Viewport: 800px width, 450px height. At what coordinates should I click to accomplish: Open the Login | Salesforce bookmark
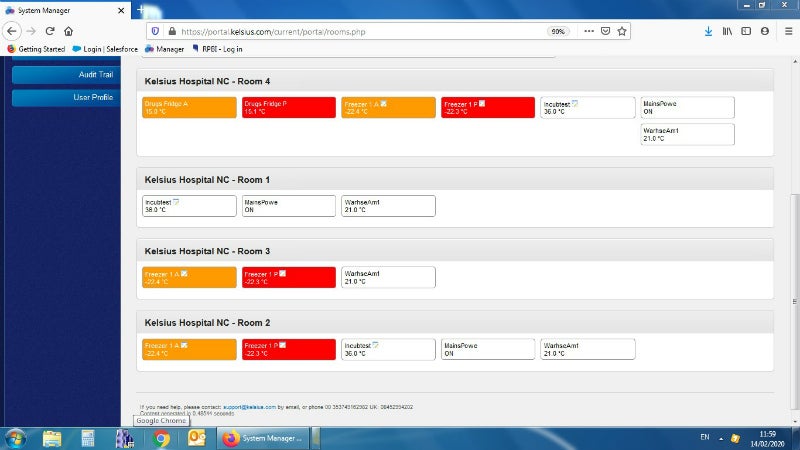pos(105,48)
